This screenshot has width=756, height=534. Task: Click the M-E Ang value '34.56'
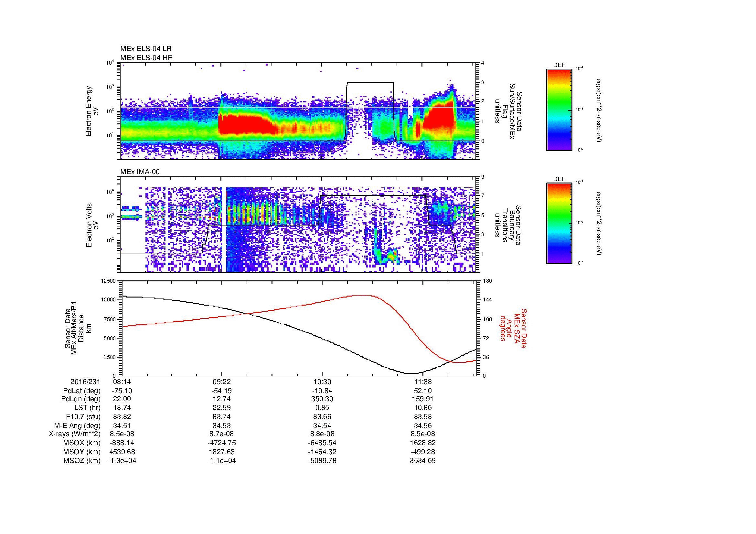point(423,425)
